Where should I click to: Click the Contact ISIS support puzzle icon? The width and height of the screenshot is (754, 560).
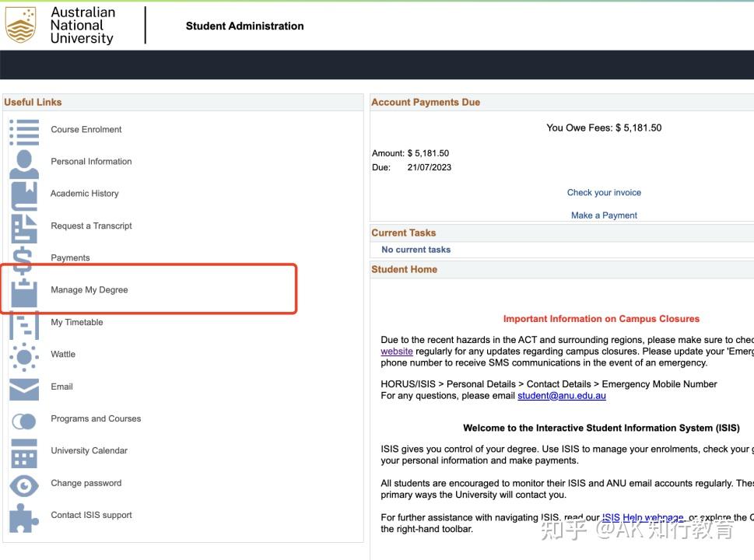pyautogui.click(x=24, y=516)
